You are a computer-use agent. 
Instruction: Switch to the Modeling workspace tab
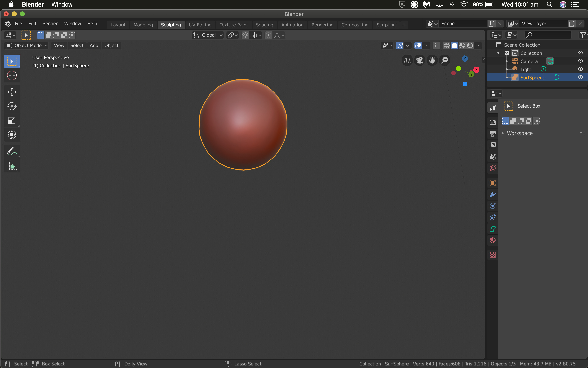click(143, 25)
